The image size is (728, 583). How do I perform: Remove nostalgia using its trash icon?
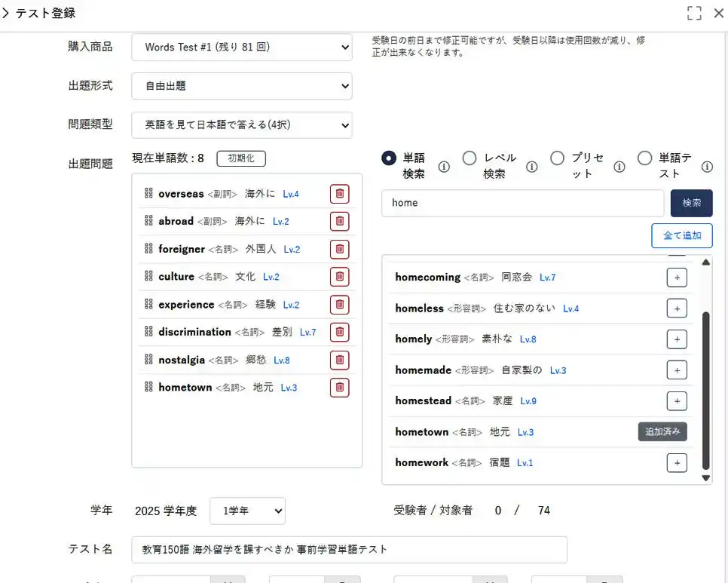click(x=339, y=360)
